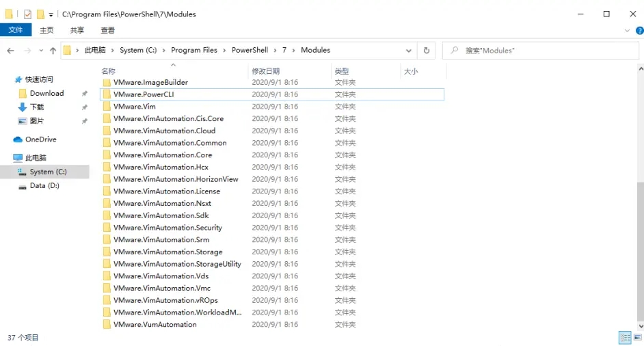The image size is (644, 346).
Task: Click the VMware.VimAutomation.vROps folder icon
Action: click(x=107, y=300)
